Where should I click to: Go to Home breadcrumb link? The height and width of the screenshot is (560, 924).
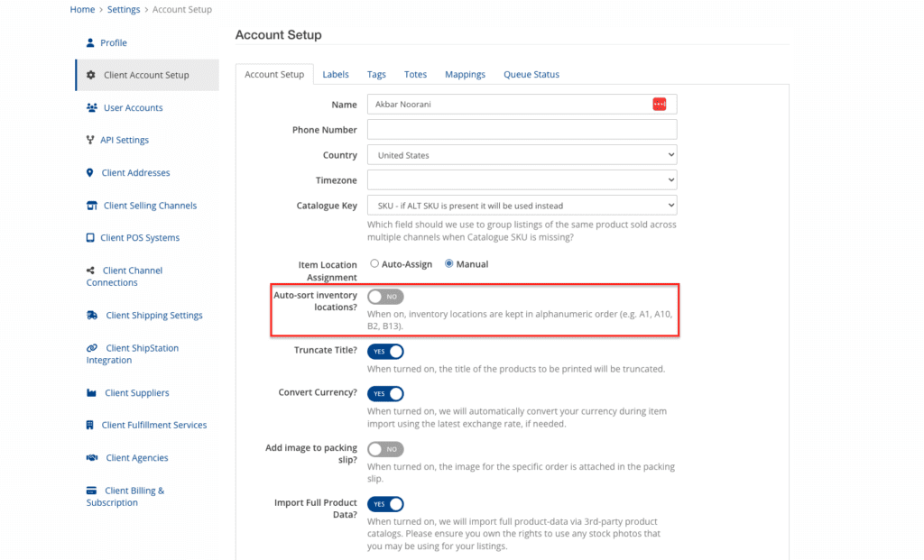point(82,10)
